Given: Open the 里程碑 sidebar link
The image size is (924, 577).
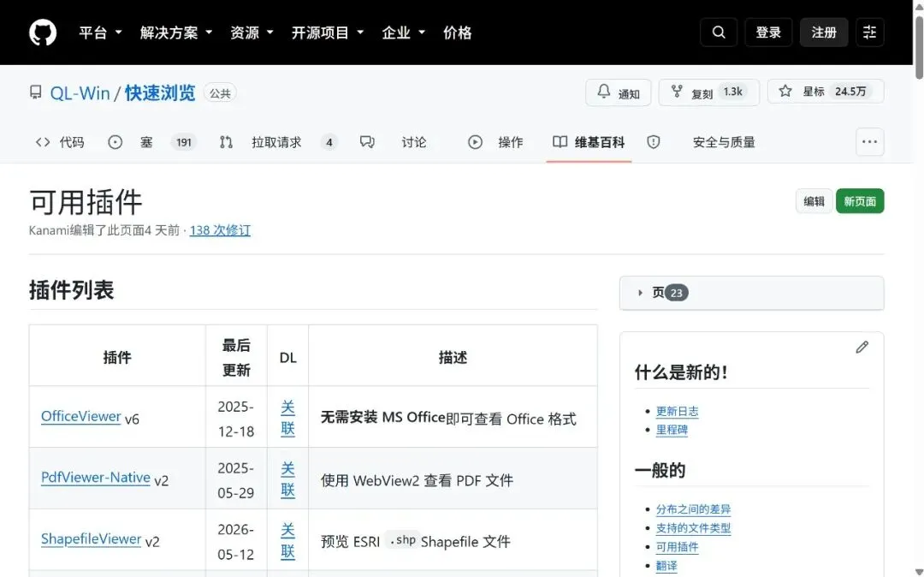Looking at the screenshot, I should (x=672, y=431).
